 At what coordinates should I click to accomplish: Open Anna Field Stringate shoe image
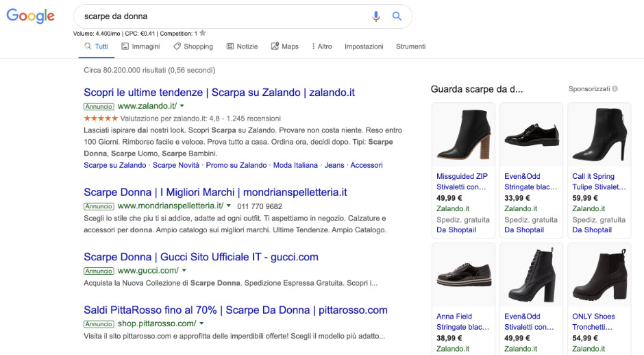point(463,275)
